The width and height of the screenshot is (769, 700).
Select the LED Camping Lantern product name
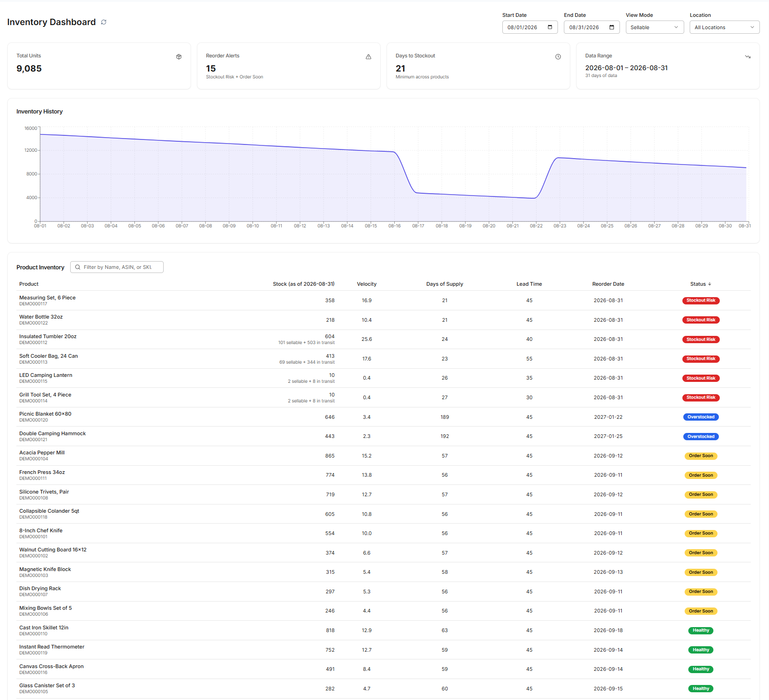point(46,375)
